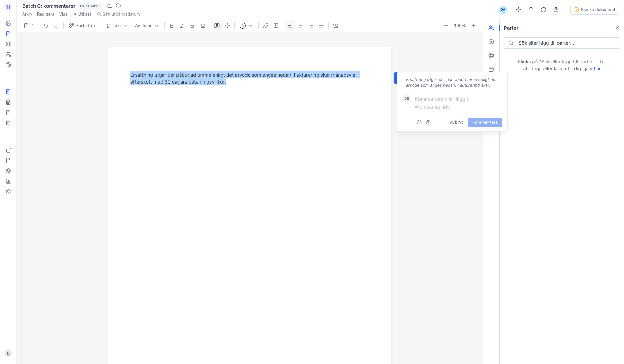The width and height of the screenshot is (624, 364).
Task: Click the undo arrow icon
Action: point(46,26)
